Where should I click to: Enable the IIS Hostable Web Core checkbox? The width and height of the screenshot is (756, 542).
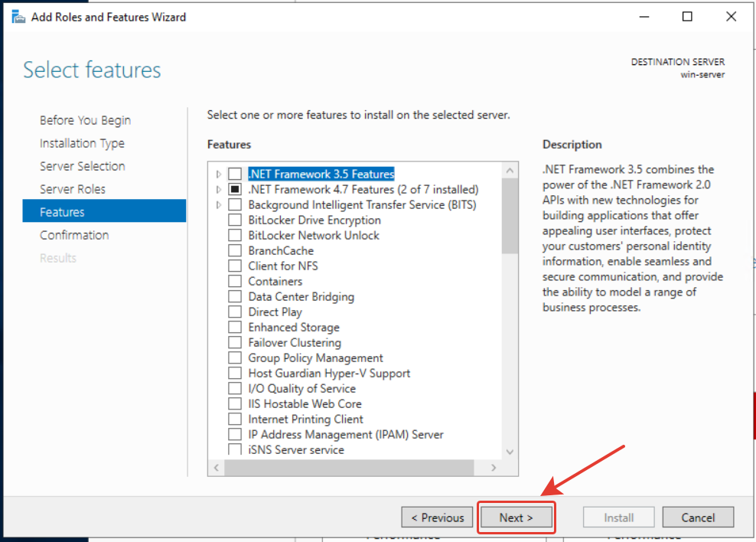click(x=235, y=404)
